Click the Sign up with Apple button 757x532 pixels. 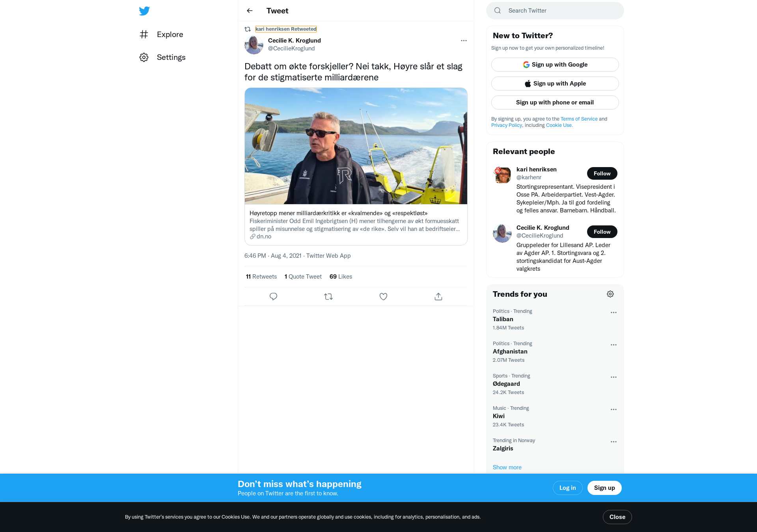click(x=555, y=84)
